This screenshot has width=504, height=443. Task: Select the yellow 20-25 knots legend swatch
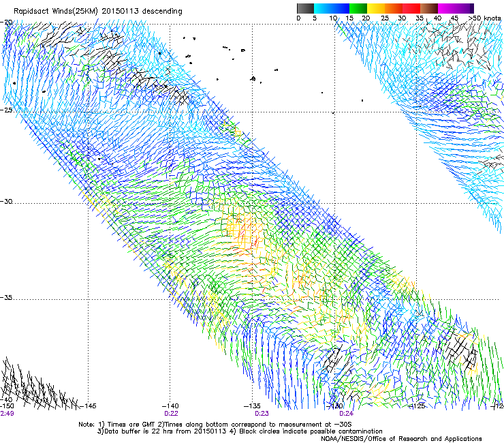pos(376,8)
